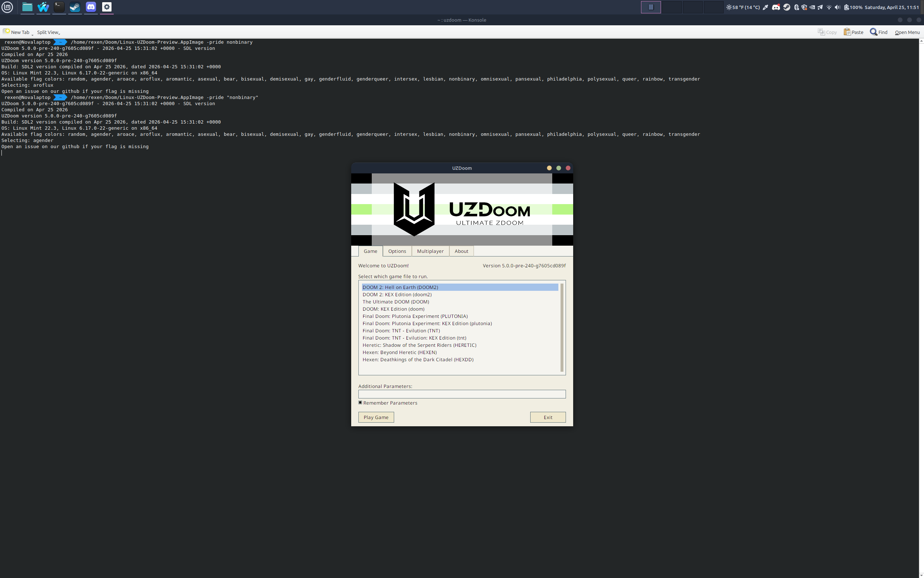Click the Konsole scrollbar up arrow

921,41
